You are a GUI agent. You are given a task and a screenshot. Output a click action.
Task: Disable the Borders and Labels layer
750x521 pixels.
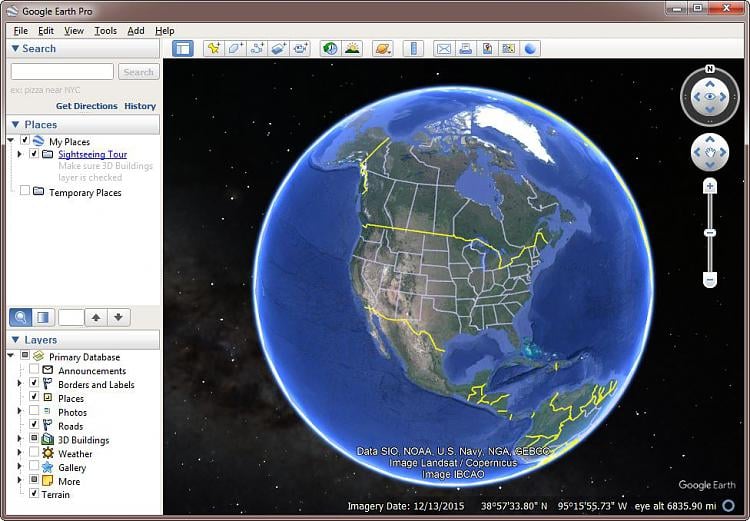pos(34,383)
